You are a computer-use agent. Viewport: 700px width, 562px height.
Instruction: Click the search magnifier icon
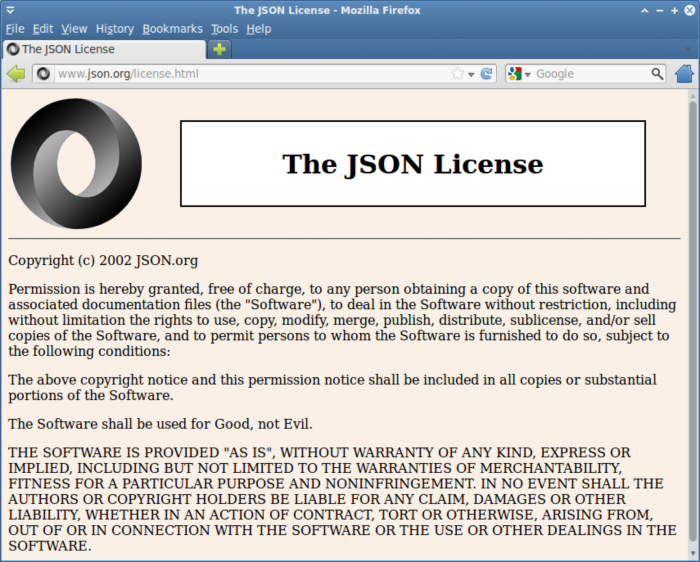(x=657, y=74)
